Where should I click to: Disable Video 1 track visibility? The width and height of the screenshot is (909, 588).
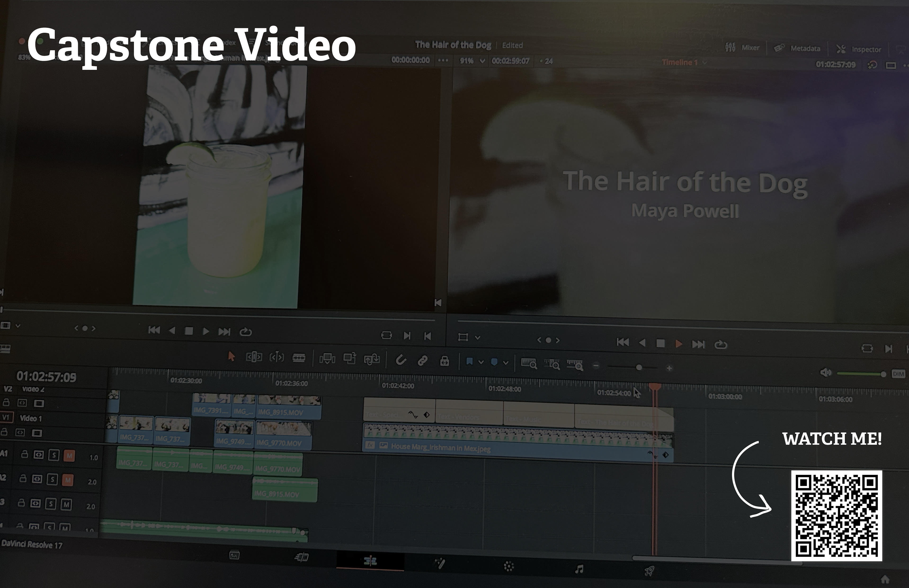(37, 433)
